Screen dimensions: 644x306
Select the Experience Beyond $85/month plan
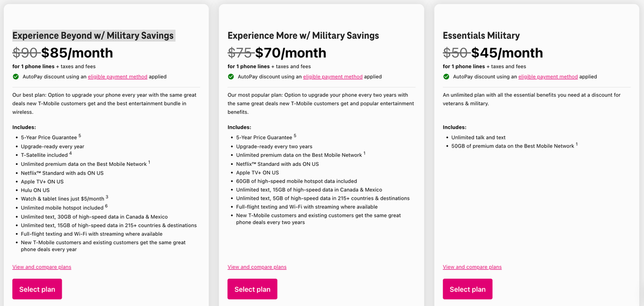click(37, 289)
